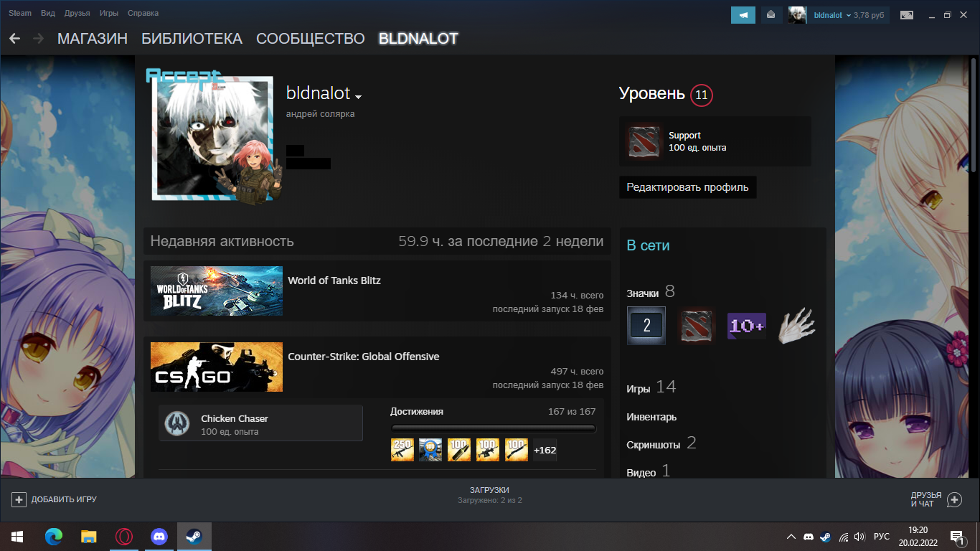Click the Steam taskbar icon
Image resolution: width=980 pixels, height=551 pixels.
[194, 536]
